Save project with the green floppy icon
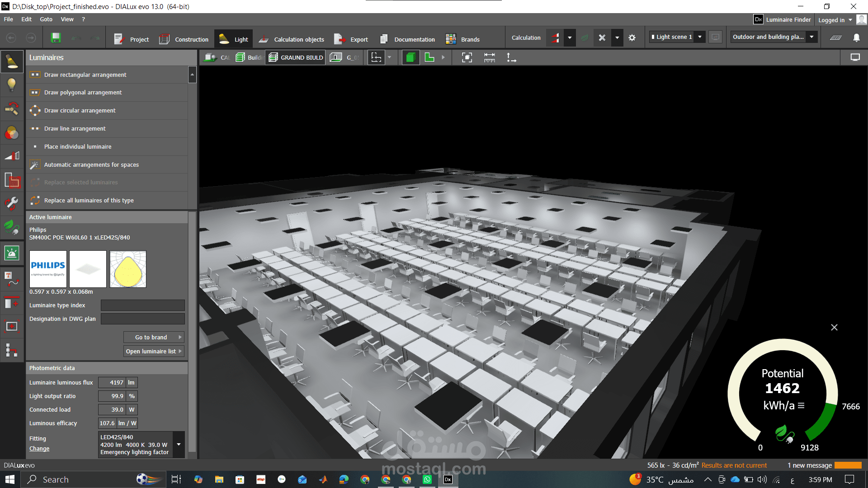This screenshot has height=488, width=868. pos(56,38)
